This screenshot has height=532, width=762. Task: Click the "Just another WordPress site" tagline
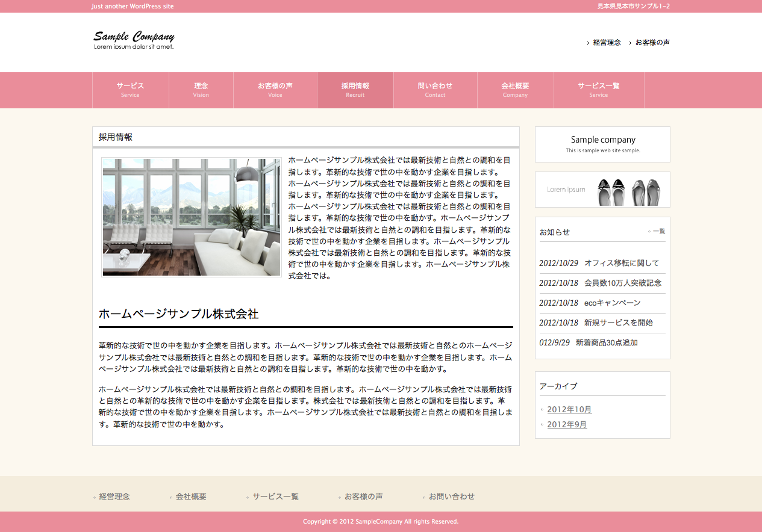133,6
